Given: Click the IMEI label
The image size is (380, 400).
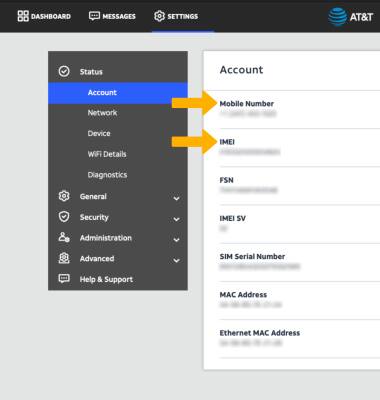Looking at the screenshot, I should point(227,142).
